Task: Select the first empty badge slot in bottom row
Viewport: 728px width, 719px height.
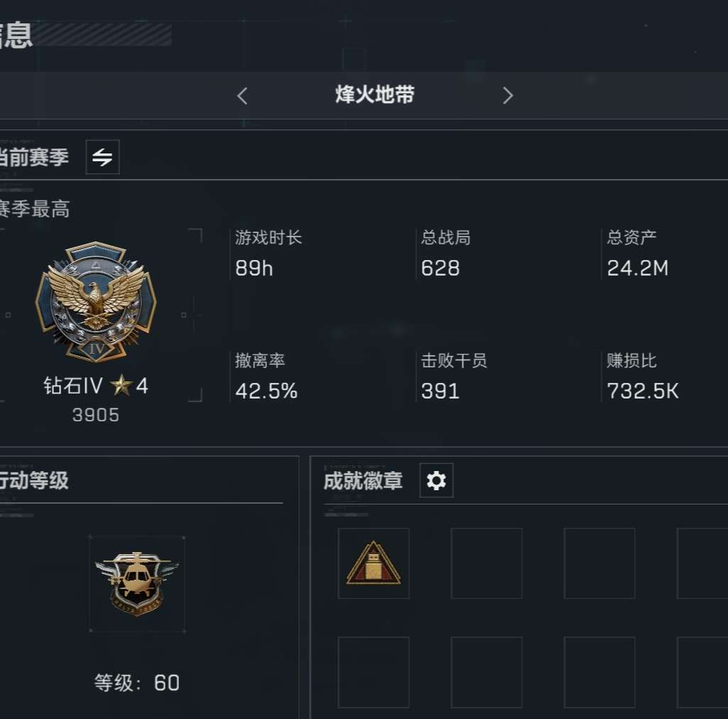Action: (x=374, y=672)
